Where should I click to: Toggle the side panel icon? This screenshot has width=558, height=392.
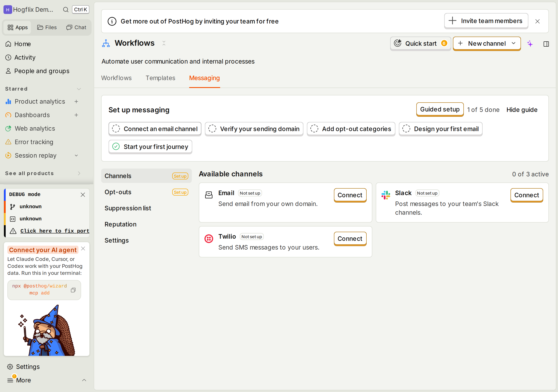coord(546,44)
